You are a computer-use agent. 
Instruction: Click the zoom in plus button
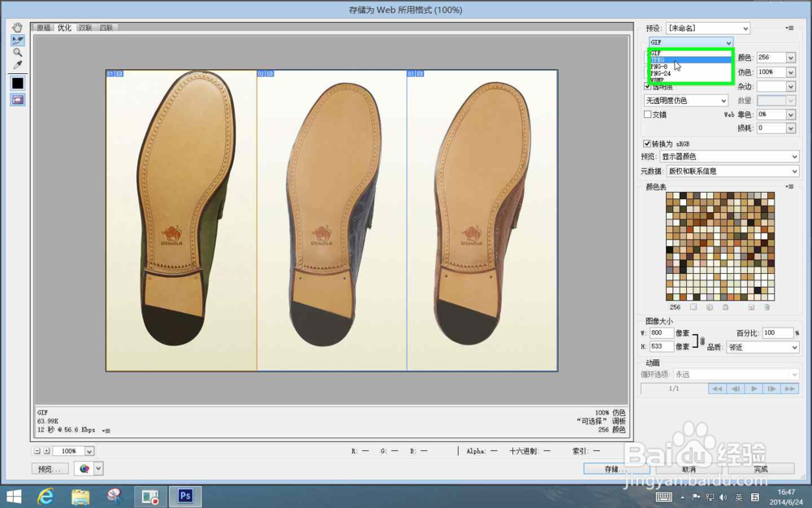point(46,451)
